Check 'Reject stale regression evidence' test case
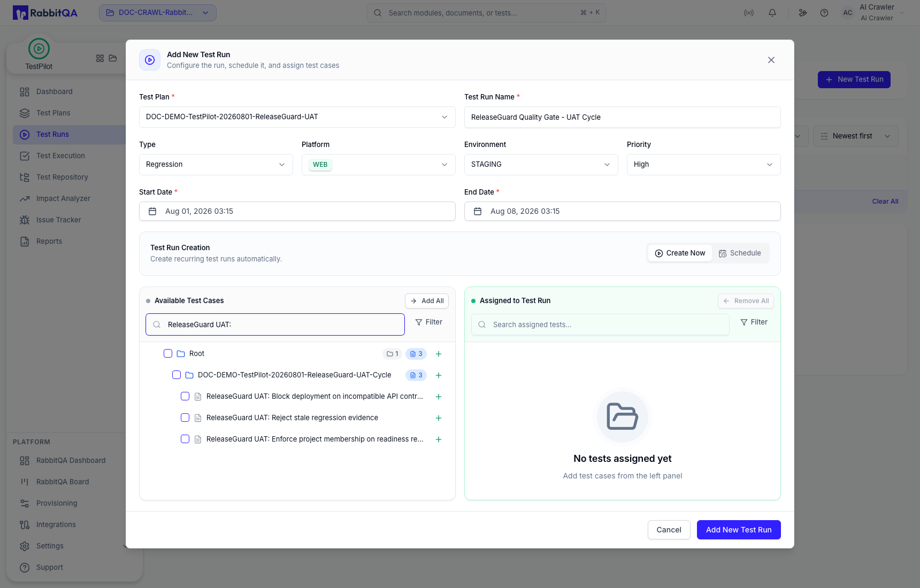This screenshot has height=588, width=920. pos(185,417)
